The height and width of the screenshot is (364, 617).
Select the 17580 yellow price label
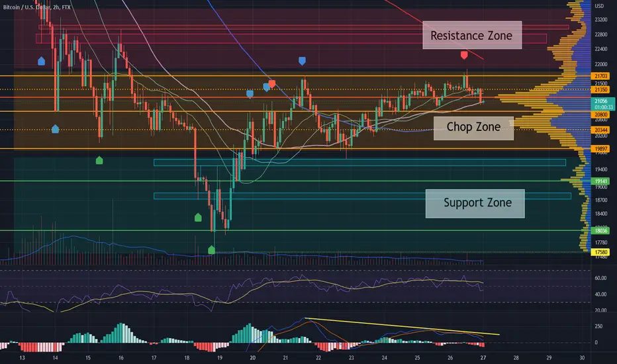(600, 252)
